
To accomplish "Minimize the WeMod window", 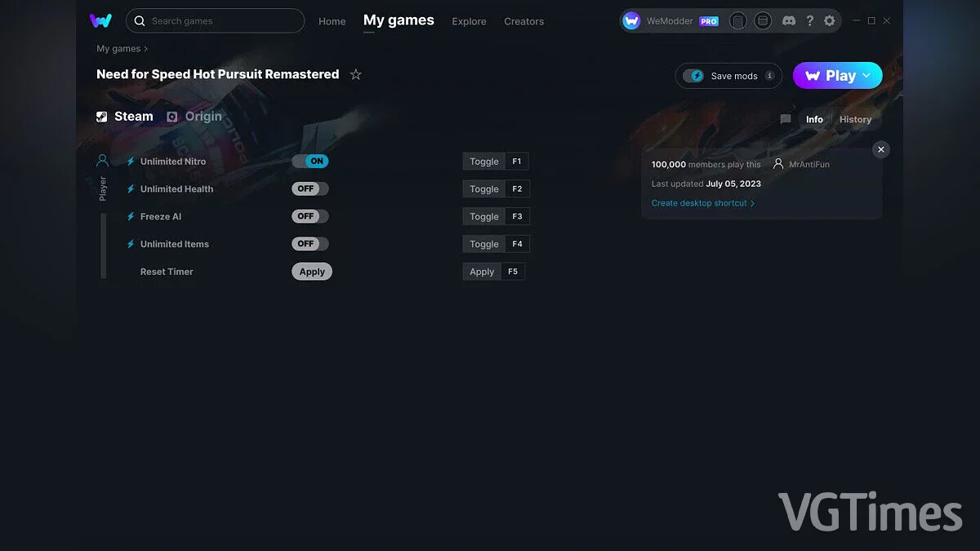I will pos(856,21).
